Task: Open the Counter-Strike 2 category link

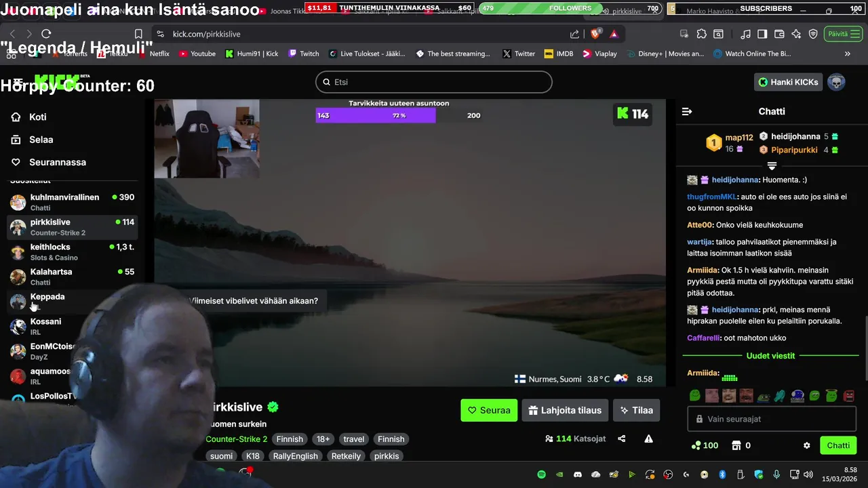Action: [237, 439]
